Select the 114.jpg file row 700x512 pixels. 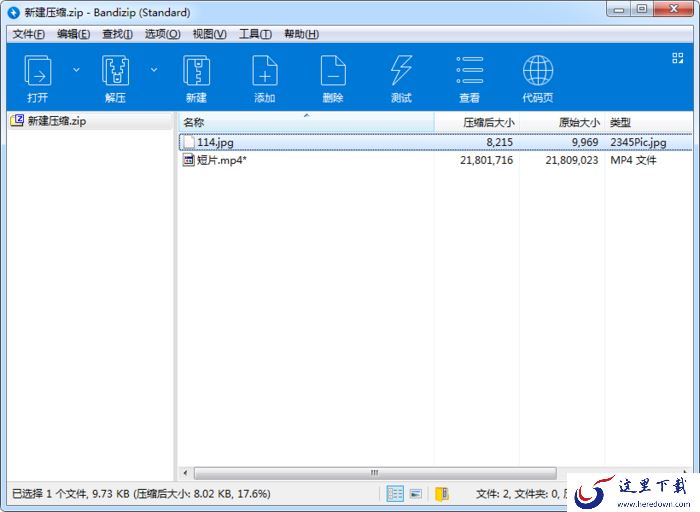tap(436, 142)
